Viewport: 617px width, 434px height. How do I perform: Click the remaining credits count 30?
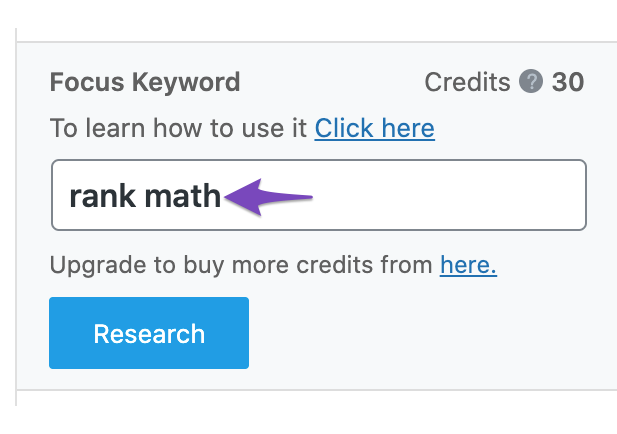click(568, 82)
